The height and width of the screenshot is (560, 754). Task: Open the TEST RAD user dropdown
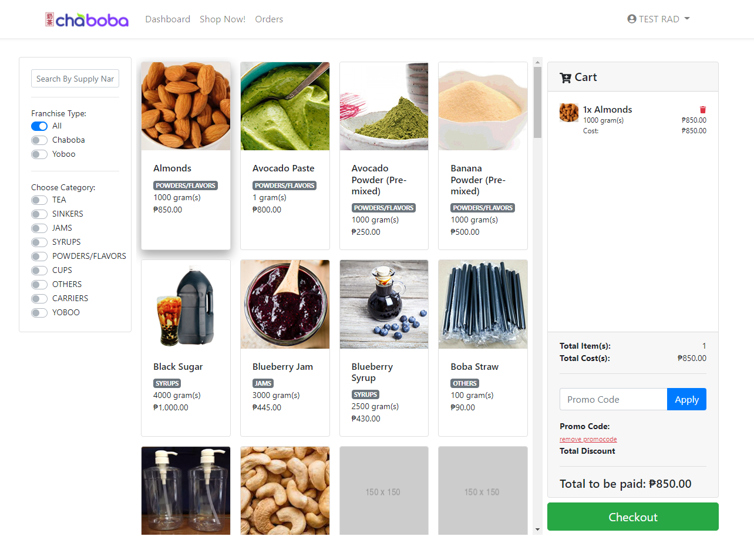click(658, 19)
